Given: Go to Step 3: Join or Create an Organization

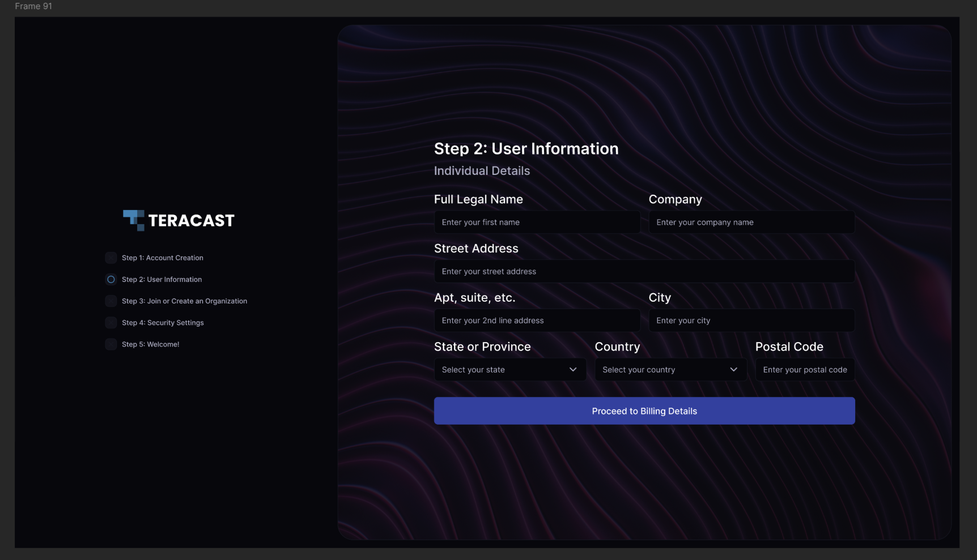Looking at the screenshot, I should 184,301.
